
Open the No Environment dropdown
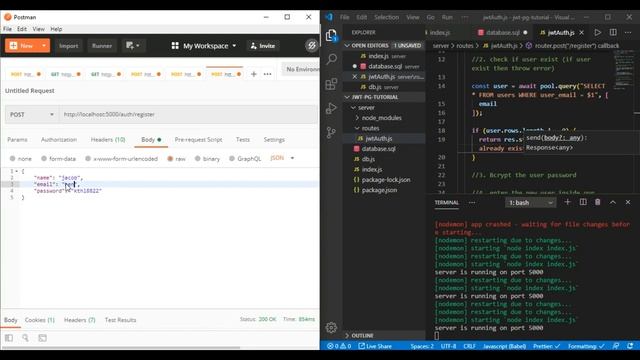tap(301, 69)
